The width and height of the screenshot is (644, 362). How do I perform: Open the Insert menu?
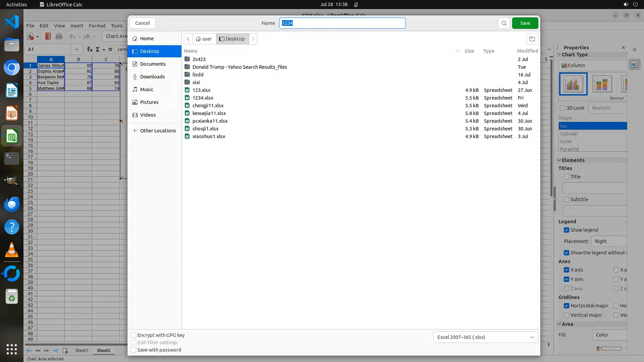[x=76, y=26]
